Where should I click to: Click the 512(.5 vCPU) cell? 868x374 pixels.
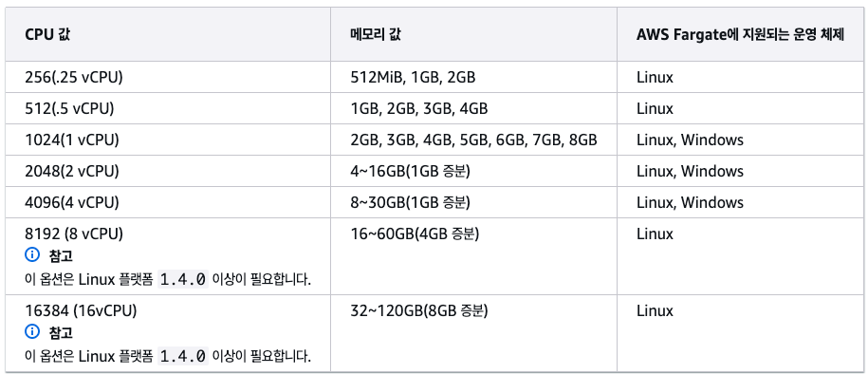[168, 108]
